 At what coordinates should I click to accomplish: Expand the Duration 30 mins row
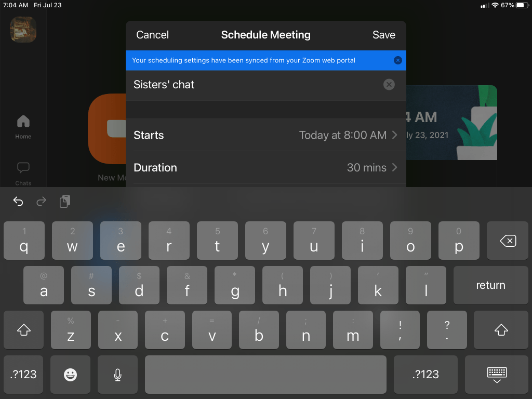[265, 168]
